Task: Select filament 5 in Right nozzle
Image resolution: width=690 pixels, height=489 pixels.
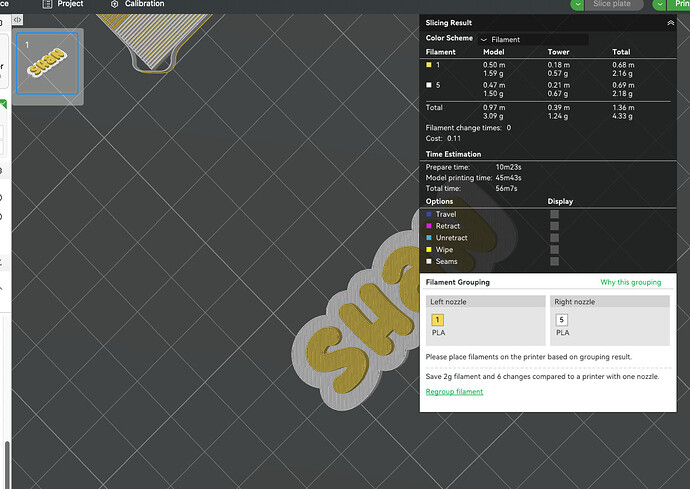Action: 562,320
